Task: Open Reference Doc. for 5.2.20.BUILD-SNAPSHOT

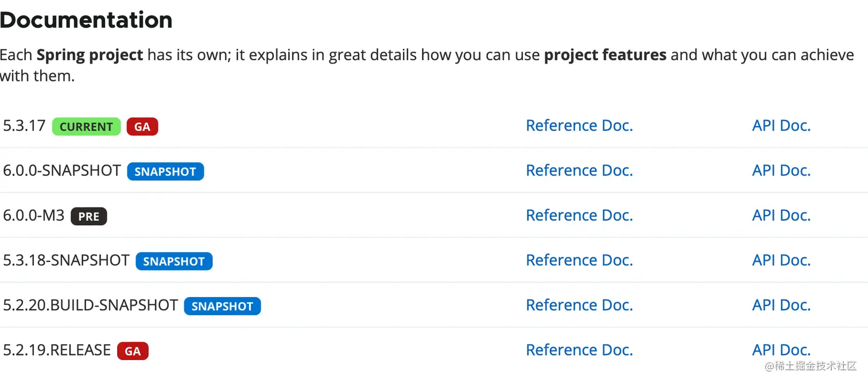Action: (x=579, y=305)
